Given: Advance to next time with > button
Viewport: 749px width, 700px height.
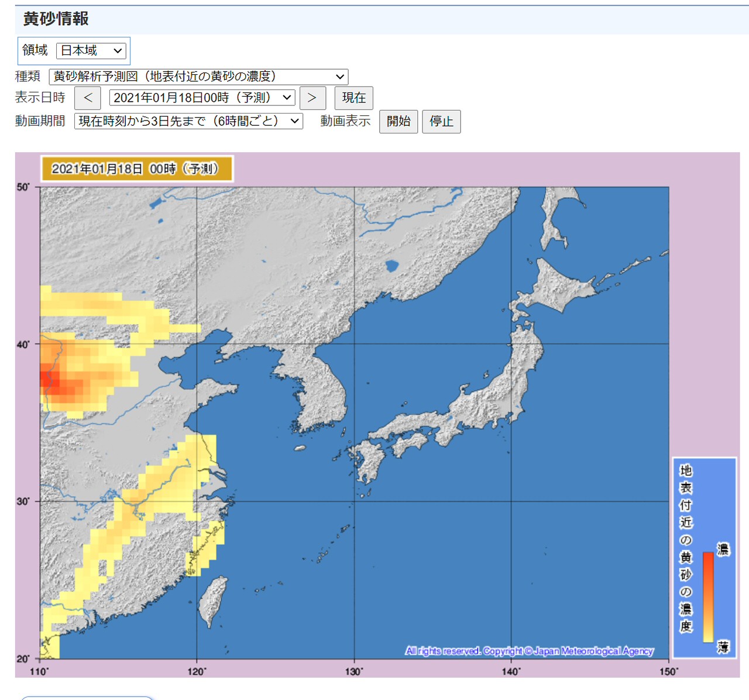Looking at the screenshot, I should [x=312, y=98].
